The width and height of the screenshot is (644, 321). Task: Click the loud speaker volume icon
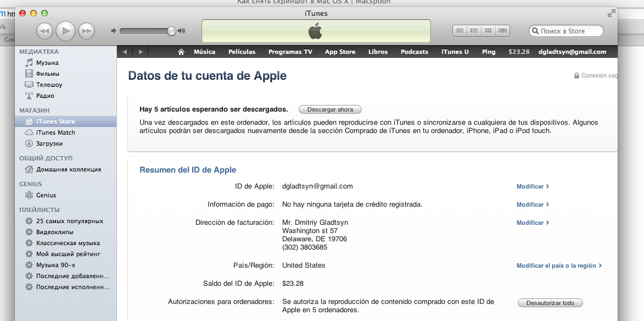pos(181,31)
